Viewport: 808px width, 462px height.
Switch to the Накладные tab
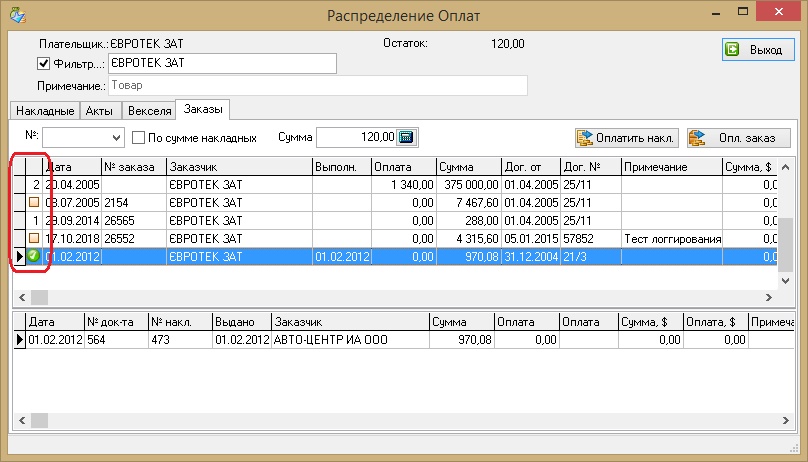coord(43,110)
